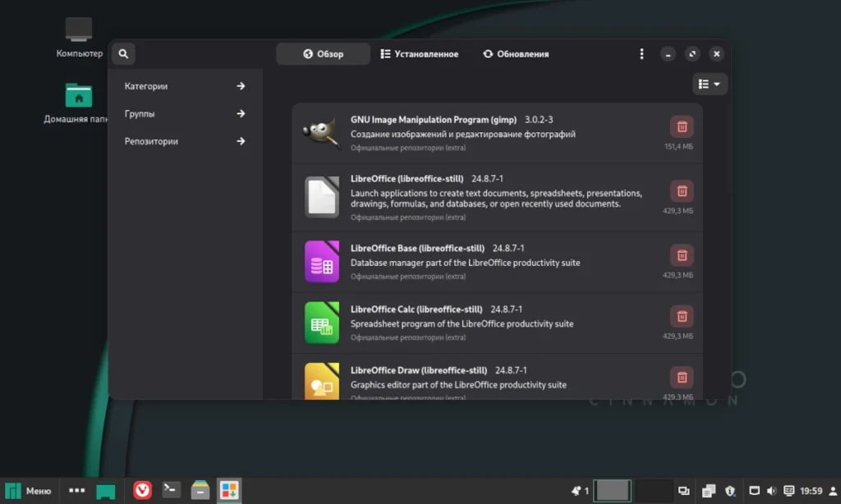The image size is (841, 504).
Task: Expand the Репозитории section arrow
Action: pyautogui.click(x=241, y=141)
